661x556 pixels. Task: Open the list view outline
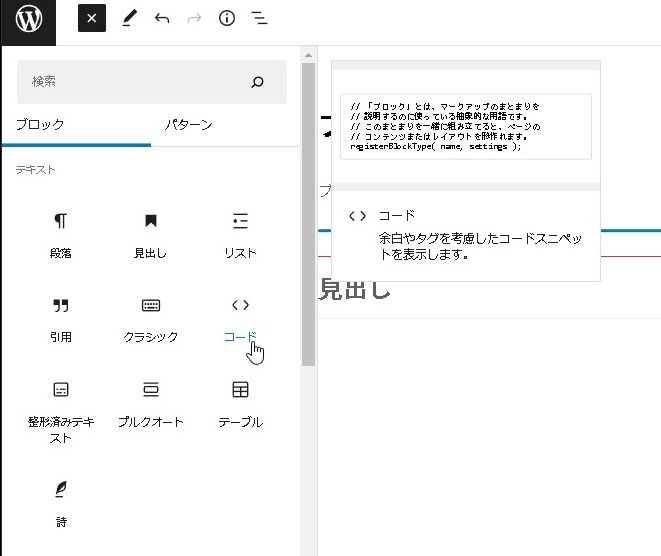[259, 19]
